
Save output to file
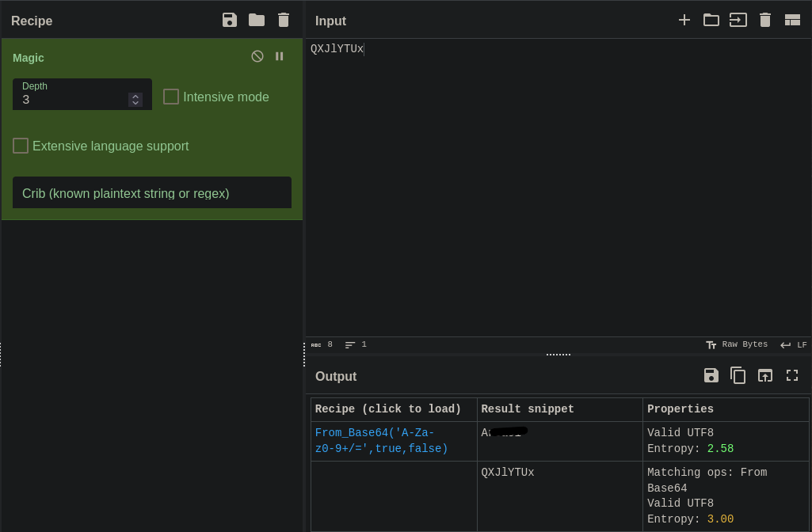[711, 375]
